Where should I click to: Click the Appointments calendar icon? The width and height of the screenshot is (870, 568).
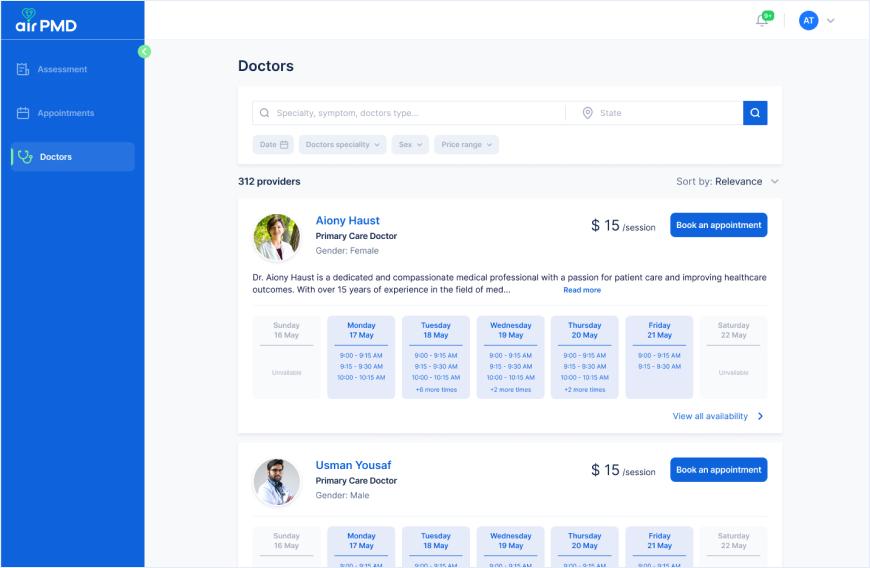23,113
